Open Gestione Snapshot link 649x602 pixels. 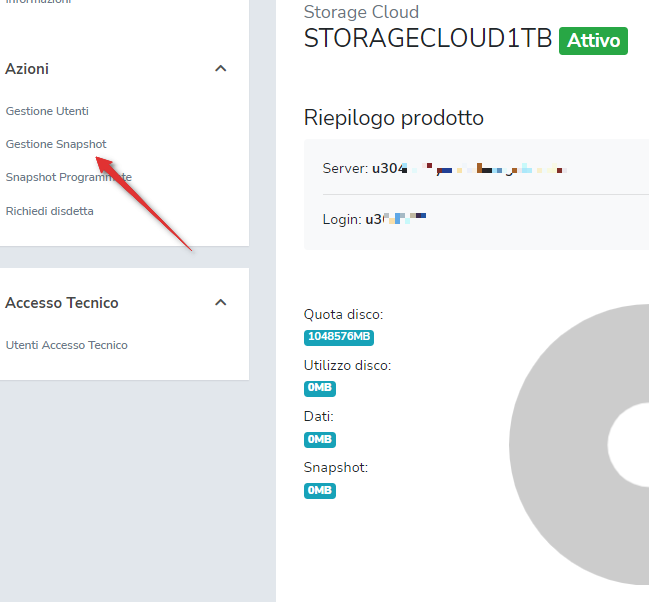(x=56, y=144)
